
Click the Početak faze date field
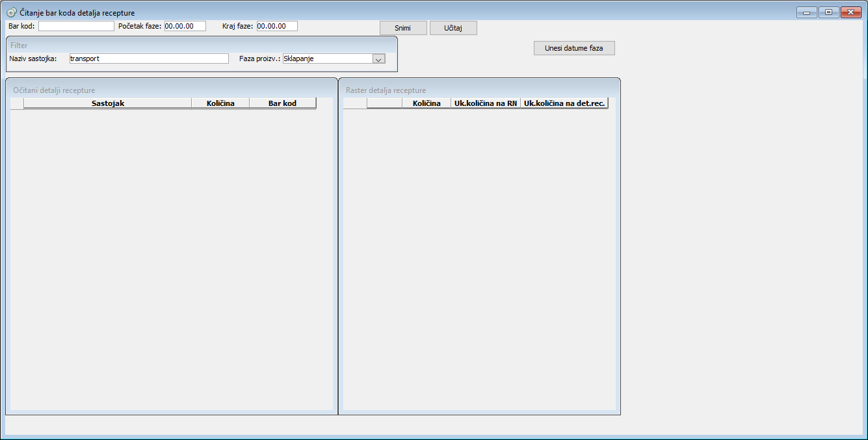[x=185, y=26]
